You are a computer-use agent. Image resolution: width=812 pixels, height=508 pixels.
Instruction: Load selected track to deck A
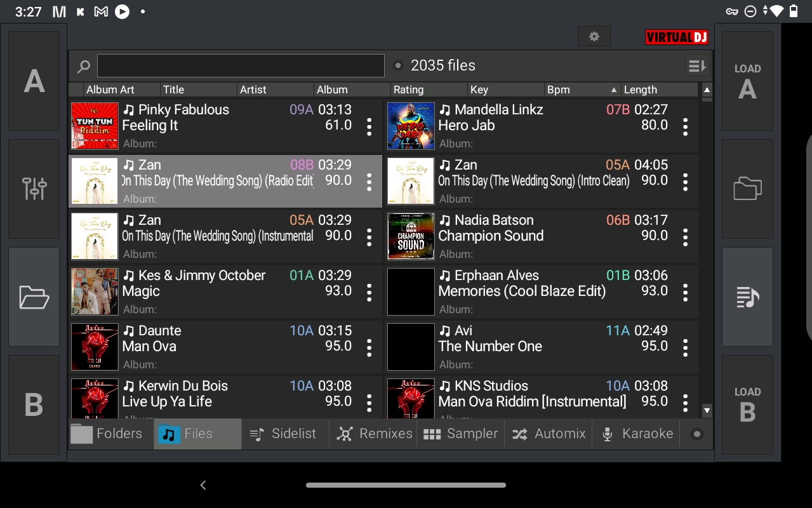pyautogui.click(x=747, y=81)
